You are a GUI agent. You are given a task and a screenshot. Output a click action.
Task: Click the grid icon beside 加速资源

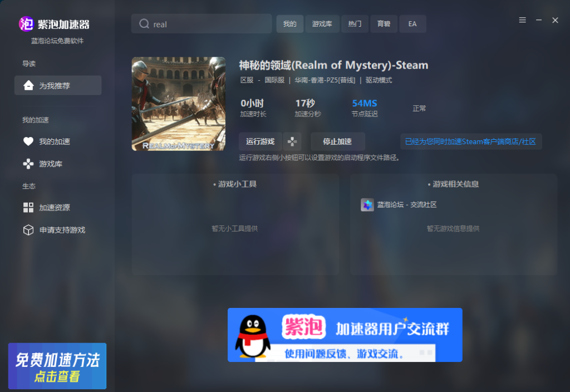coord(28,208)
